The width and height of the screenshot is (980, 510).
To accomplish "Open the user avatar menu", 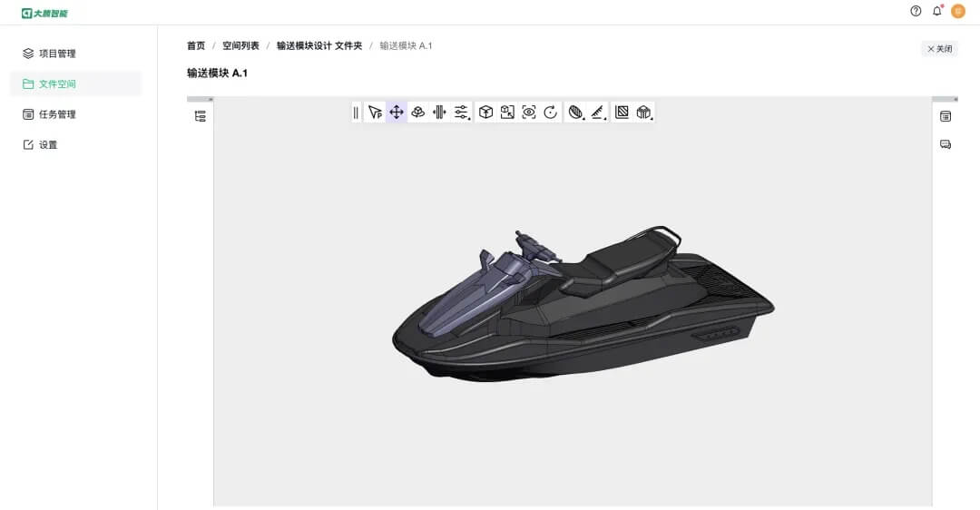I will click(x=958, y=11).
